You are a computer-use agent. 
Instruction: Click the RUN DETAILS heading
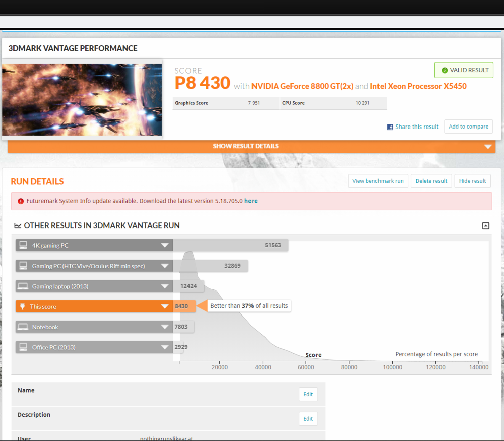[37, 181]
